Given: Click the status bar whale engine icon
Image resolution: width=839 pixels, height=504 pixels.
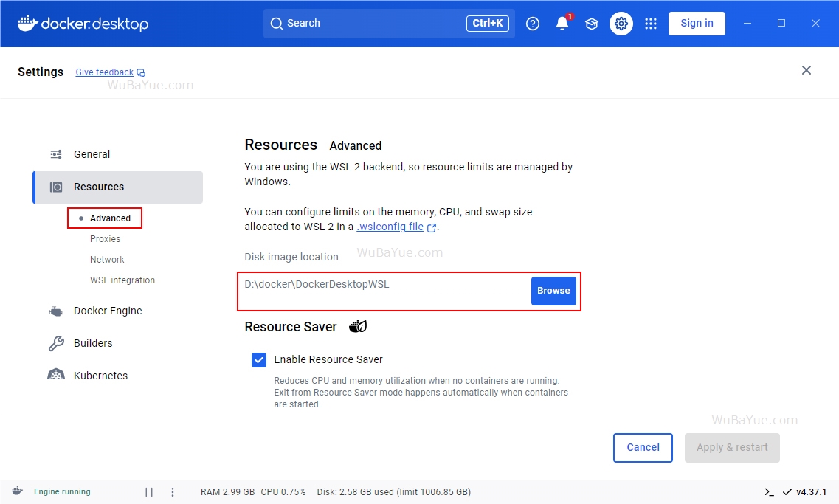Looking at the screenshot, I should (x=18, y=491).
